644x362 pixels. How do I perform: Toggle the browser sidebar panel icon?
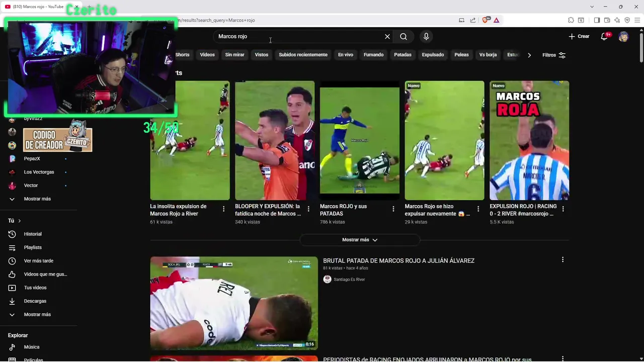tap(597, 20)
